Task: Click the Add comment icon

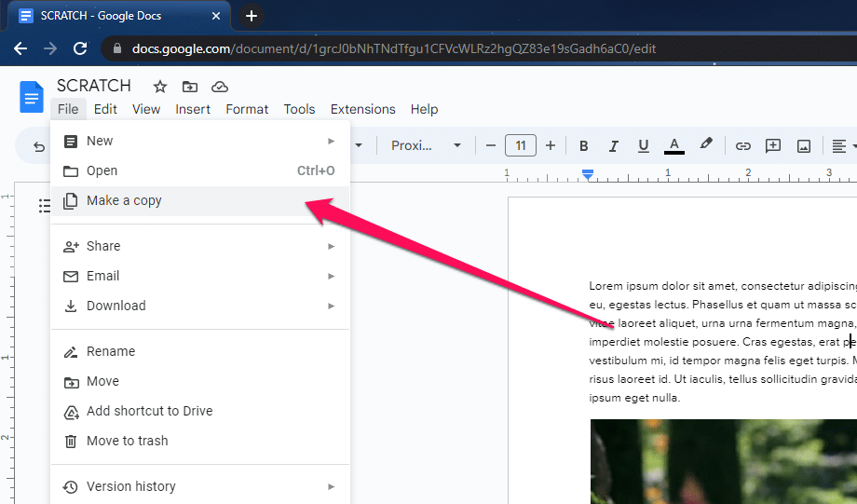Action: [773, 146]
